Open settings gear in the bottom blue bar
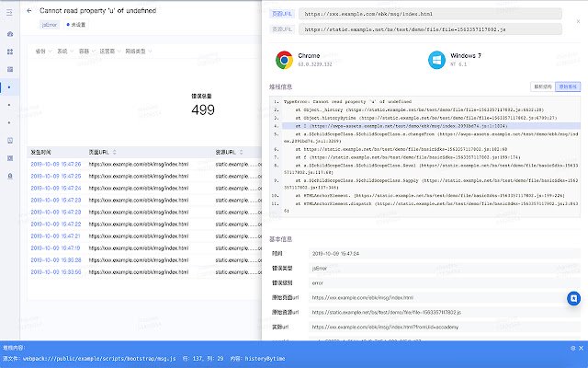 (572, 348)
